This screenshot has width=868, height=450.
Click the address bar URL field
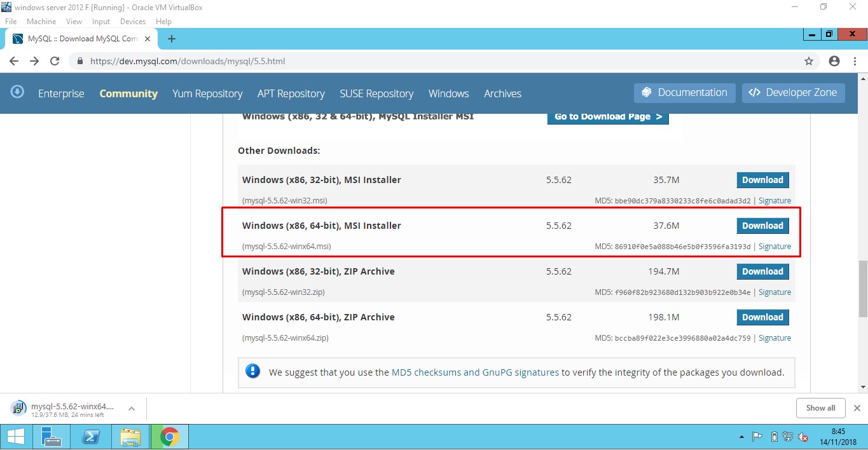click(439, 62)
